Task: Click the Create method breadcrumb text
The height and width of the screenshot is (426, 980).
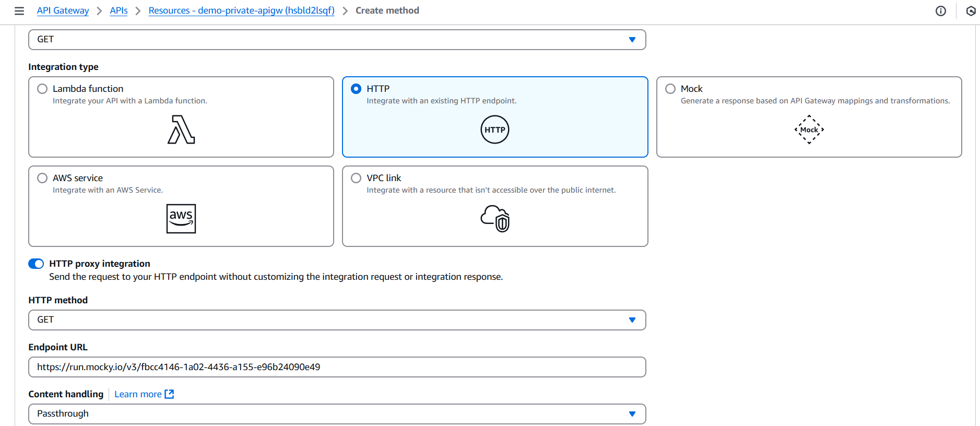Action: click(387, 10)
